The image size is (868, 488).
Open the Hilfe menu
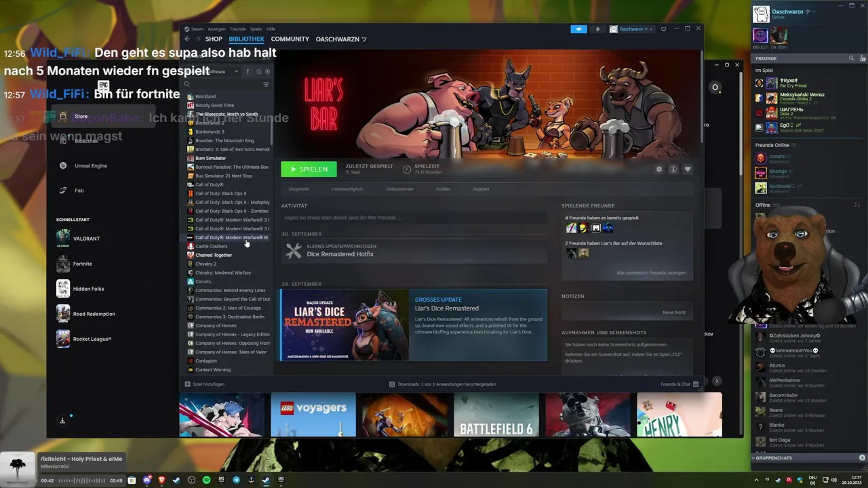271,29
